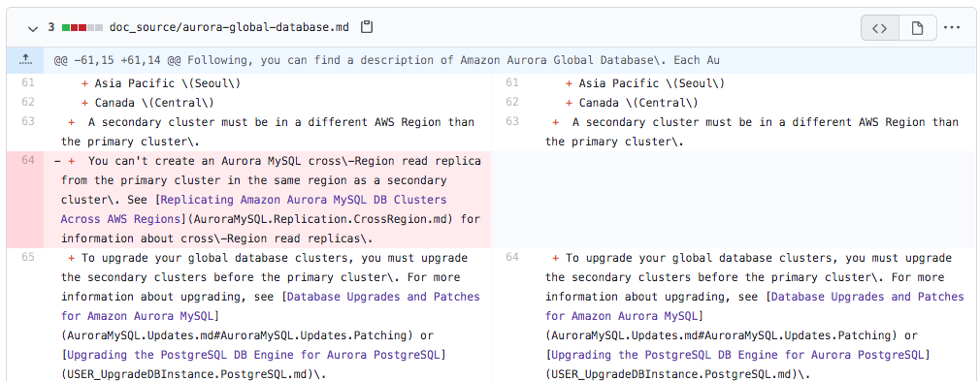Image resolution: width=980 pixels, height=381 pixels.
Task: Open the file options ellipsis menu
Action: tap(952, 27)
